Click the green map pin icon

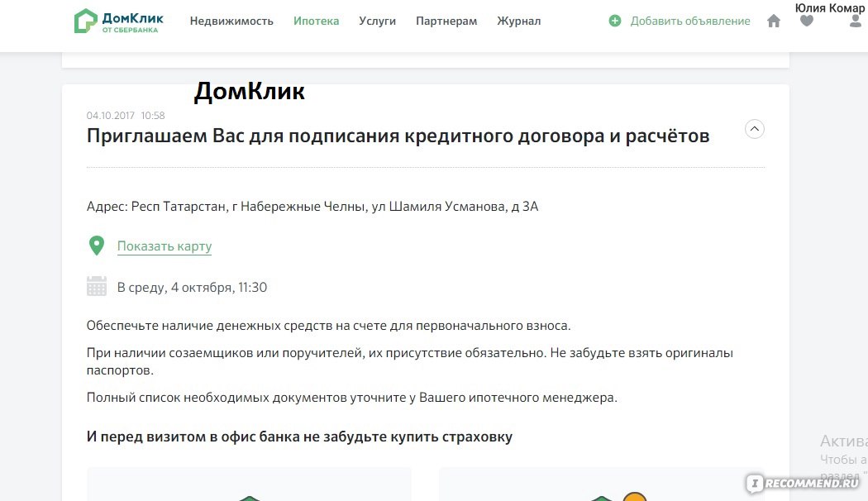click(x=97, y=246)
